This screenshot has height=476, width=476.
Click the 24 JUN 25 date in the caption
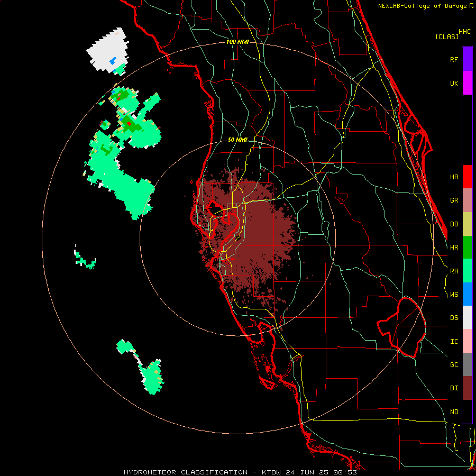[x=307, y=472]
